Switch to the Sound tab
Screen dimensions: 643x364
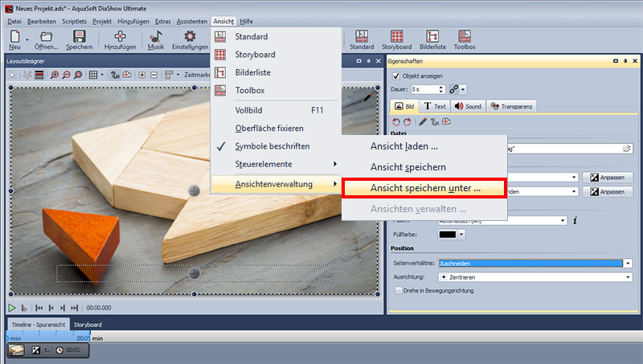pyautogui.click(x=468, y=106)
